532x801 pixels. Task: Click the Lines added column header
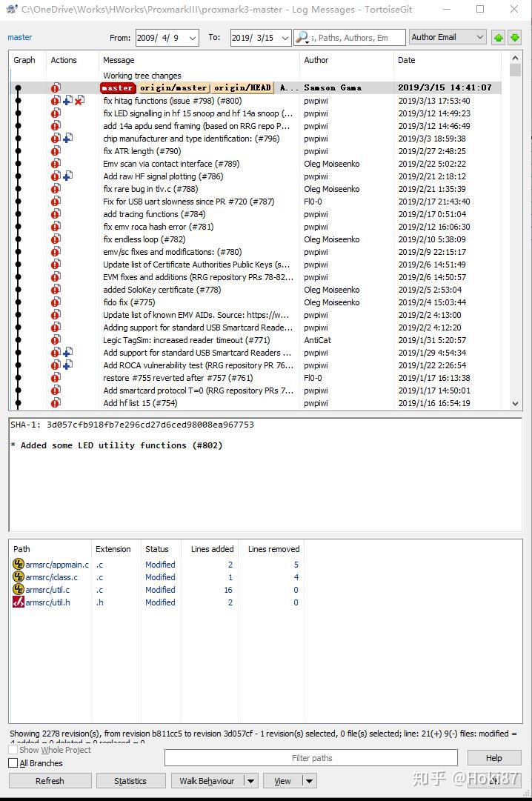click(x=212, y=549)
